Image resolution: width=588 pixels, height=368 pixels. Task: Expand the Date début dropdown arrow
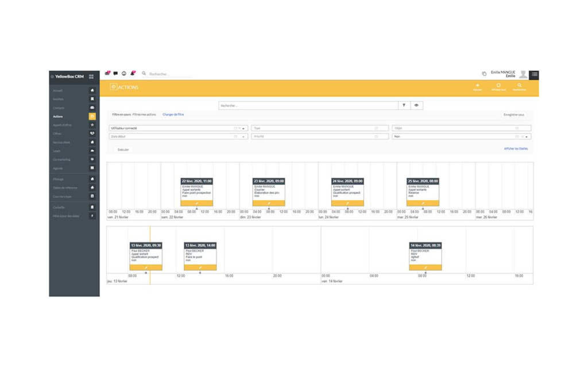tap(243, 137)
